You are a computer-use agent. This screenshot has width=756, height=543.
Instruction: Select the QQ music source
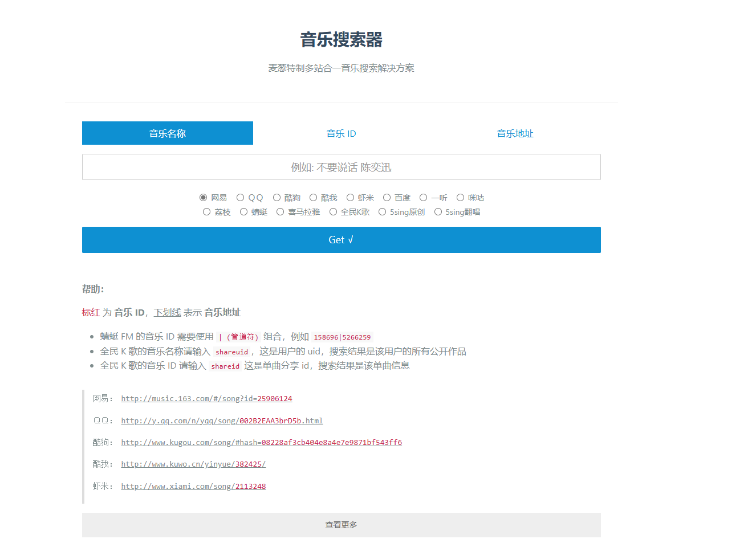click(x=240, y=198)
